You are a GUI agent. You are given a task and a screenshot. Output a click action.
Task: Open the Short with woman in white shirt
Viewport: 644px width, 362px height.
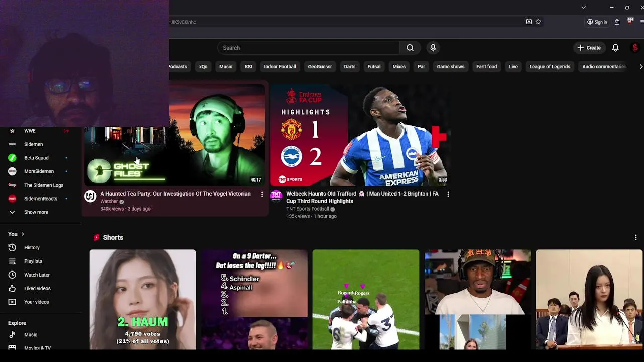click(x=589, y=300)
